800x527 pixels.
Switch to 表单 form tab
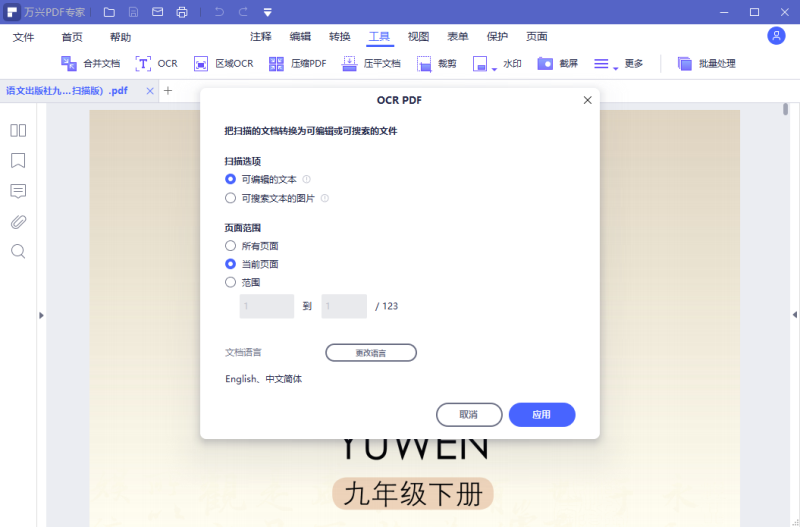click(x=458, y=36)
